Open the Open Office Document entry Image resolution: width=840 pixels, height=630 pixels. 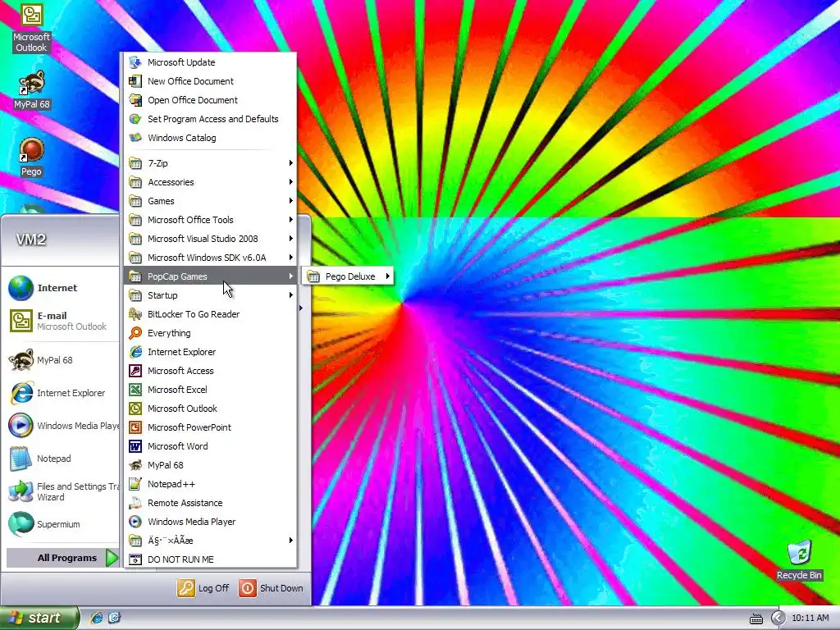click(209, 100)
